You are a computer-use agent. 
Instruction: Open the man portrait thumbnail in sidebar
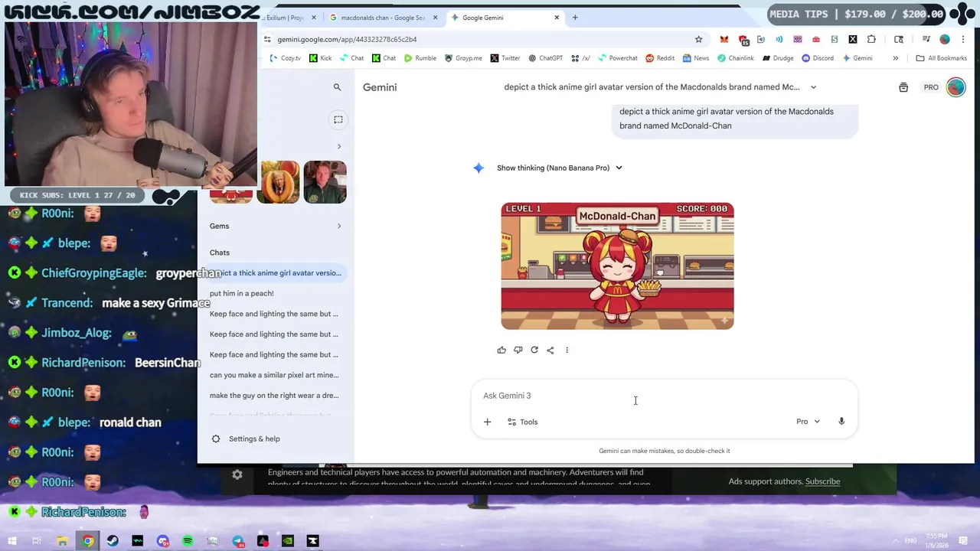tap(325, 182)
